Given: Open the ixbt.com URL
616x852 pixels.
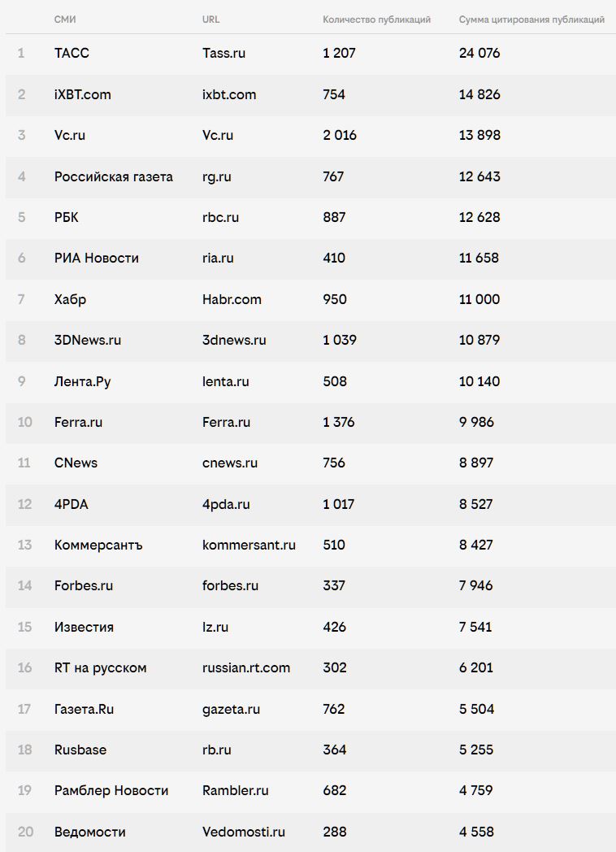Looking at the screenshot, I should click(x=228, y=94).
